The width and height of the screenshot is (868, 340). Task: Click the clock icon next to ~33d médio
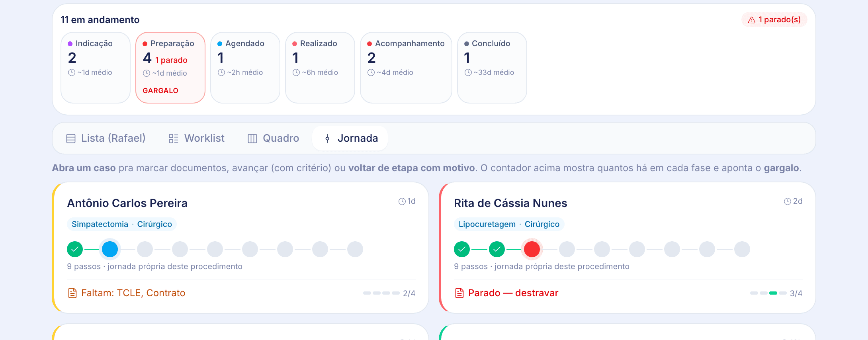coord(468,72)
